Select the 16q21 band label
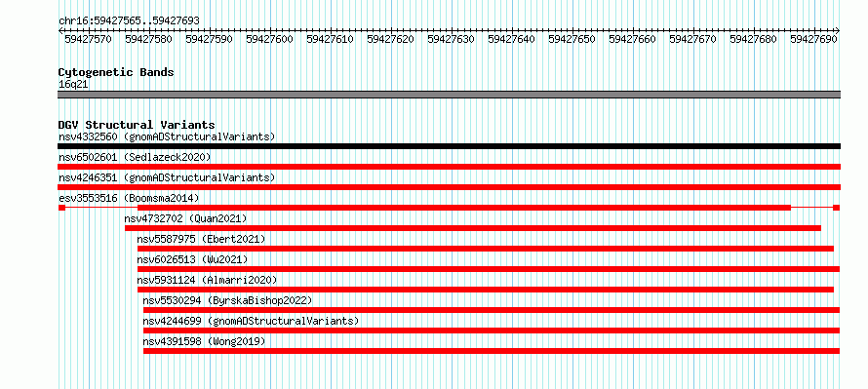Image resolution: width=868 pixels, height=389 pixels. pyautogui.click(x=73, y=85)
